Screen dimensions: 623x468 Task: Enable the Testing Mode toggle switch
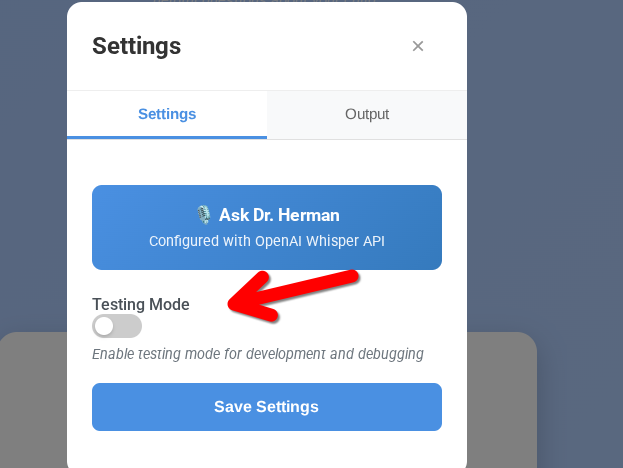(117, 327)
